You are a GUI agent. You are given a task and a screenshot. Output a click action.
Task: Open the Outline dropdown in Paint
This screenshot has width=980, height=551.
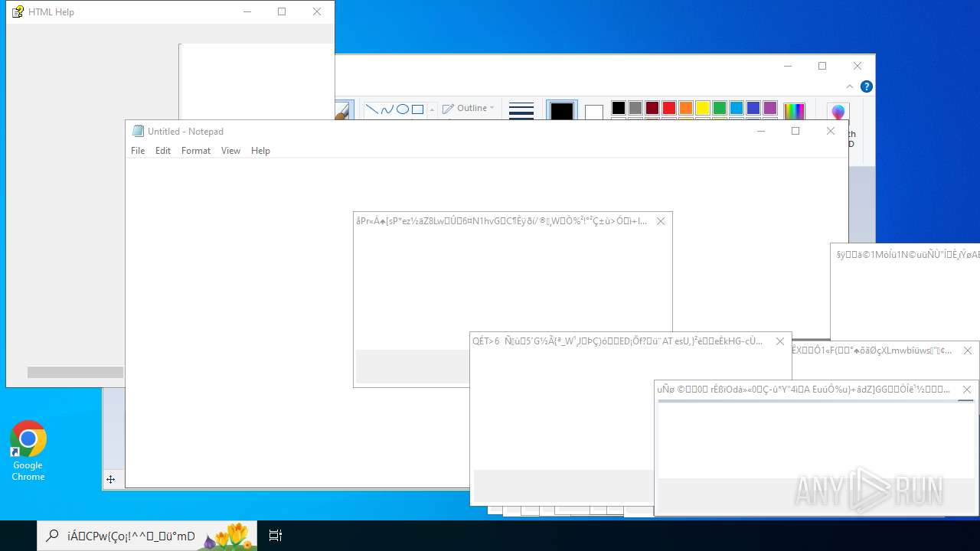(469, 108)
